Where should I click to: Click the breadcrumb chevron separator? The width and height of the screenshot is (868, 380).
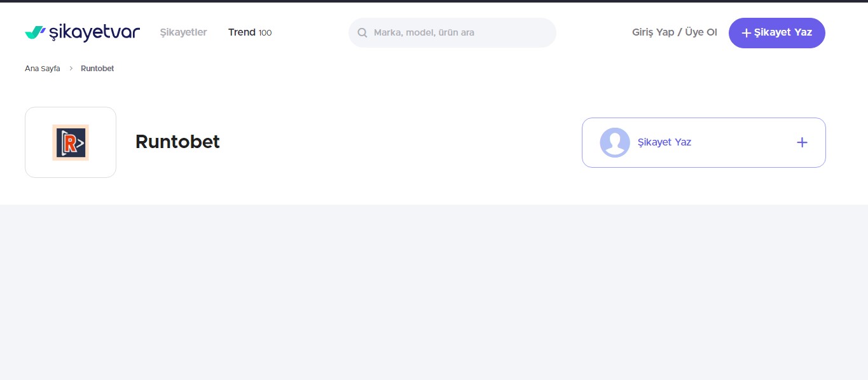click(71, 69)
